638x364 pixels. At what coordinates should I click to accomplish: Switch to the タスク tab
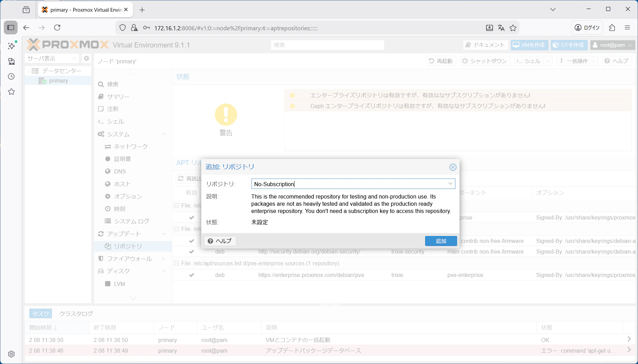click(x=41, y=313)
